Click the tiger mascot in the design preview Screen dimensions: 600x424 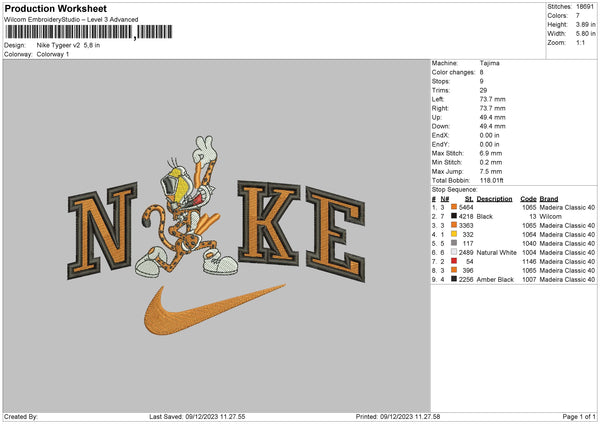tap(186, 207)
